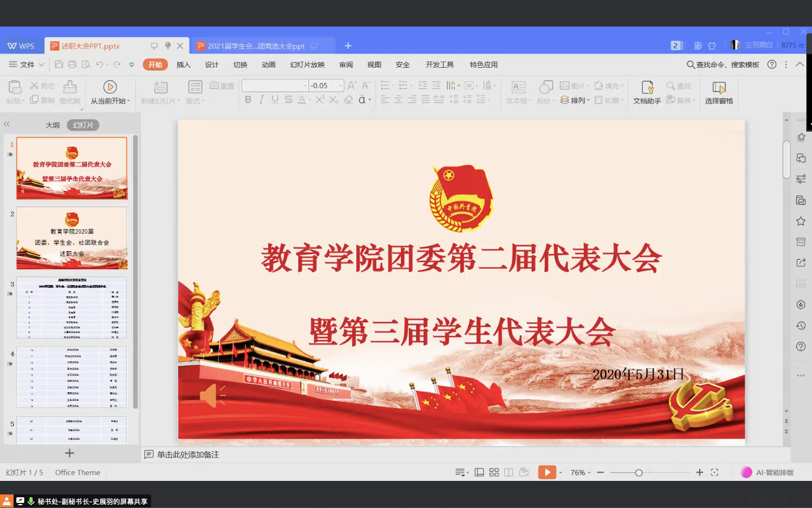Select slide 3 thumbnail with table
The width and height of the screenshot is (812, 508).
72,308
